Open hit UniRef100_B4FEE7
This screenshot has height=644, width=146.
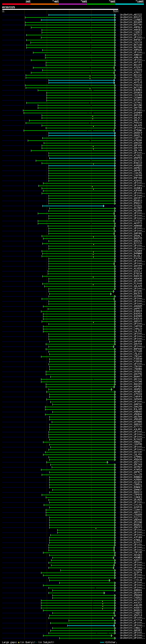[131, 40]
